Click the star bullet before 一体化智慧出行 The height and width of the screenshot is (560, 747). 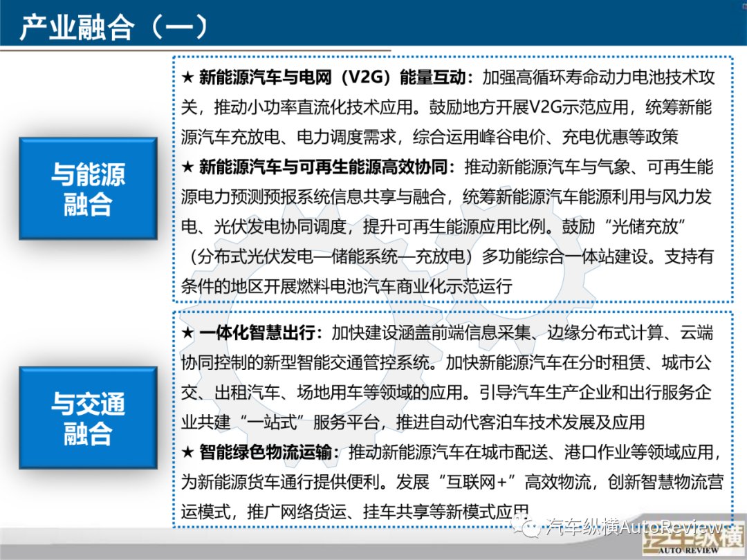click(187, 333)
